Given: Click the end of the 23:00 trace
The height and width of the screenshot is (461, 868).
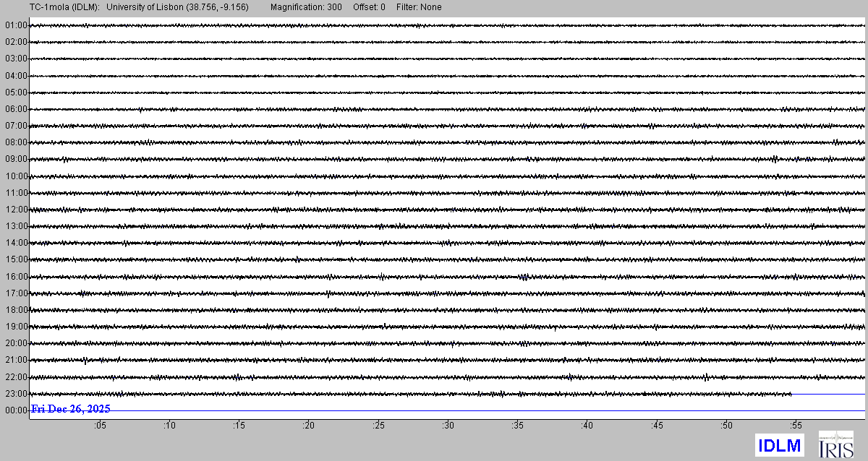Looking at the screenshot, I should pos(791,394).
